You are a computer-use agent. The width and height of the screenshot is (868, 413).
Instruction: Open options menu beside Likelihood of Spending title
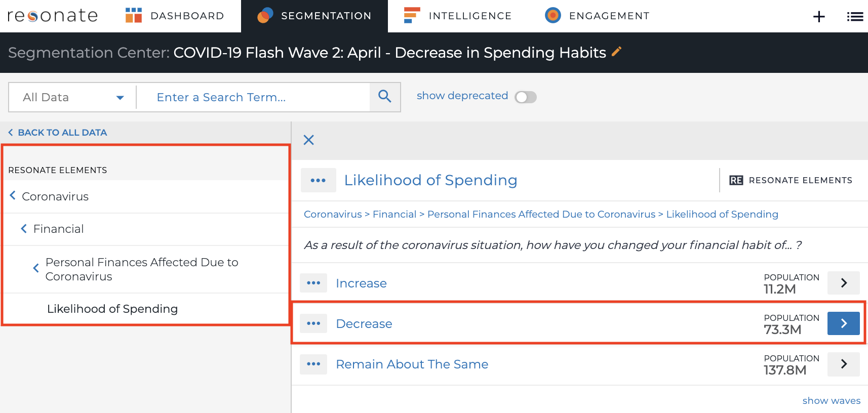pyautogui.click(x=319, y=180)
